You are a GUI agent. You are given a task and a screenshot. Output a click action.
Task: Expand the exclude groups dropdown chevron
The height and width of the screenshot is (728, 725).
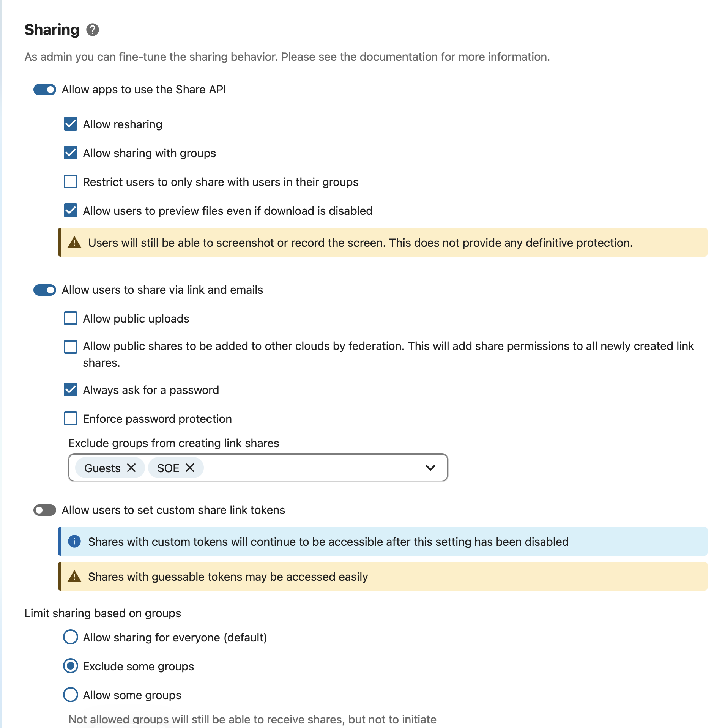(x=430, y=468)
